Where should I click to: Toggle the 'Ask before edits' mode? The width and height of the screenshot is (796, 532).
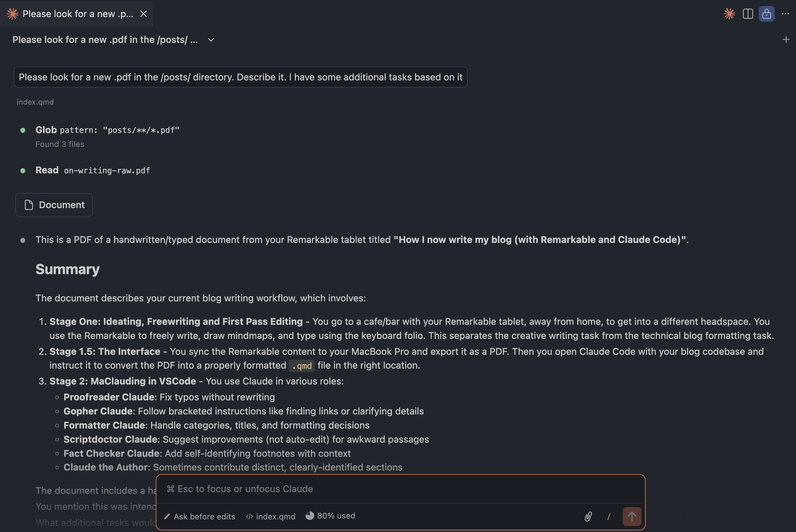tap(200, 516)
